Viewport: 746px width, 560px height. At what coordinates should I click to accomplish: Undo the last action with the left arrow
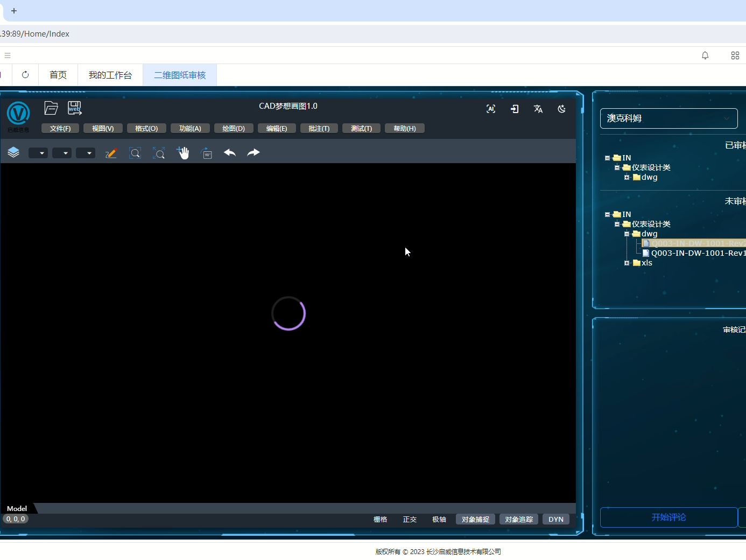tap(230, 153)
